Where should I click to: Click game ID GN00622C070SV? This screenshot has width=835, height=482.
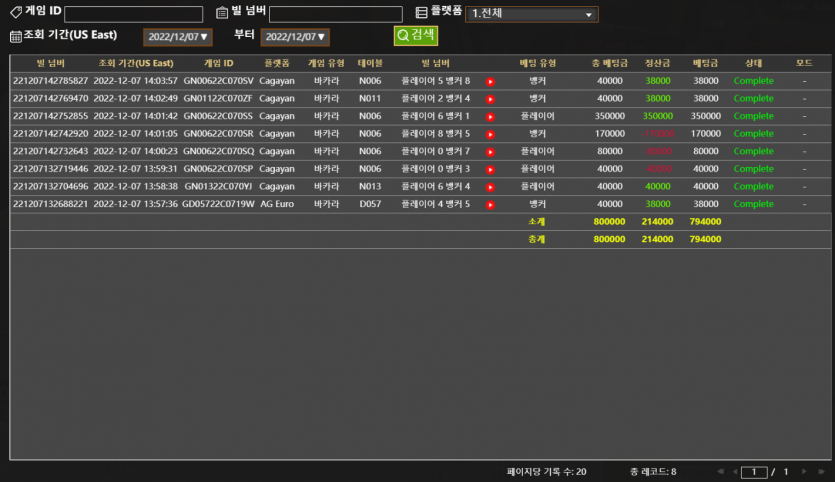(x=218, y=81)
